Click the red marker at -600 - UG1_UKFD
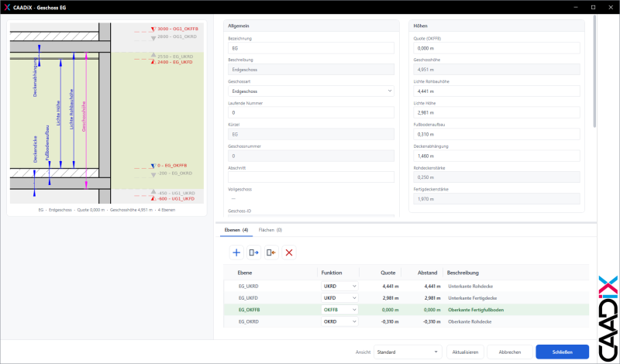 pyautogui.click(x=153, y=198)
